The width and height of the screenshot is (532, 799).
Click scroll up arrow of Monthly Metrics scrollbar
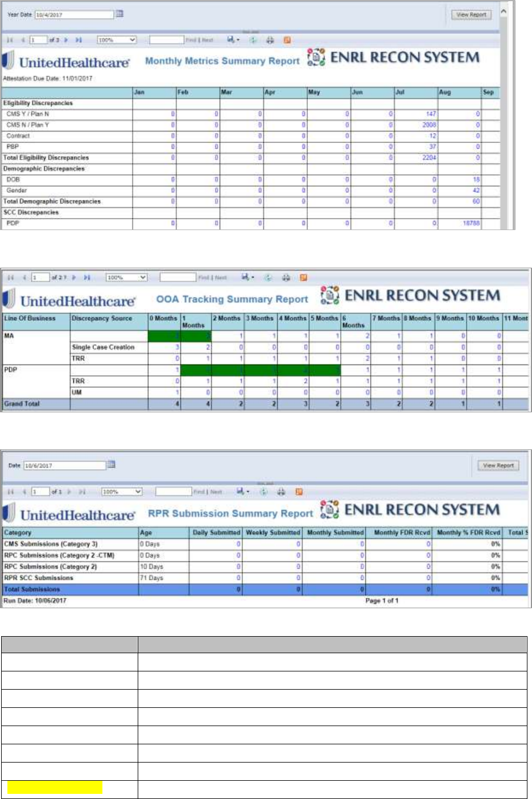[x=504, y=11]
